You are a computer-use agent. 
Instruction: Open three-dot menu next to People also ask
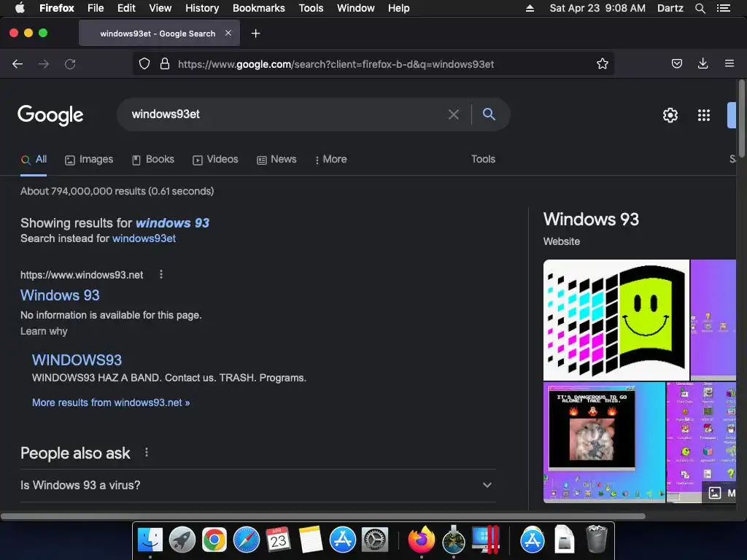coord(146,452)
